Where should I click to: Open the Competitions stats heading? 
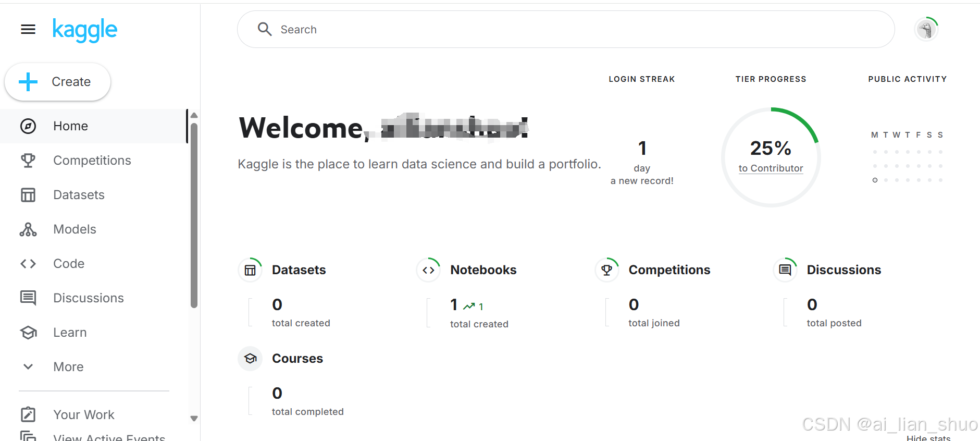[669, 270]
